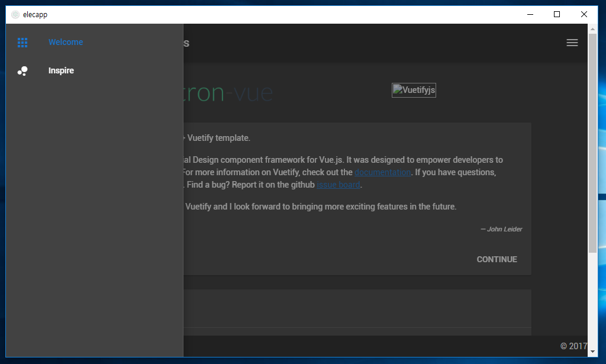
Task: Click the John Leider signature text
Action: [x=501, y=229]
